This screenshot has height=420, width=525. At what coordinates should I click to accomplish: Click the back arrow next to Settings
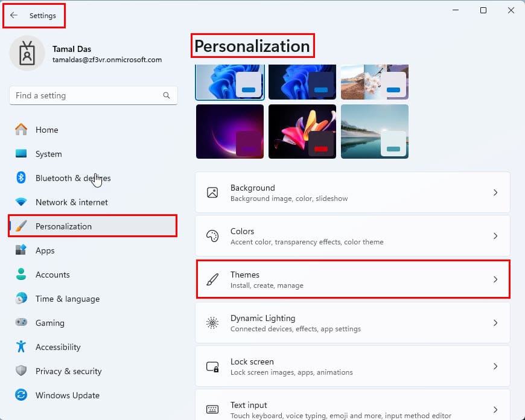pos(14,15)
